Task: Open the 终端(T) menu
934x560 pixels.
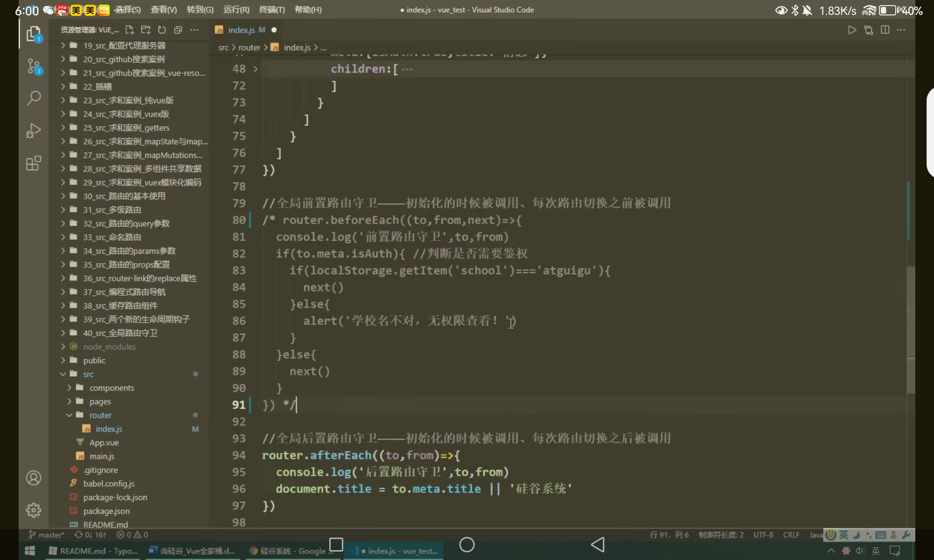Action: (x=272, y=10)
